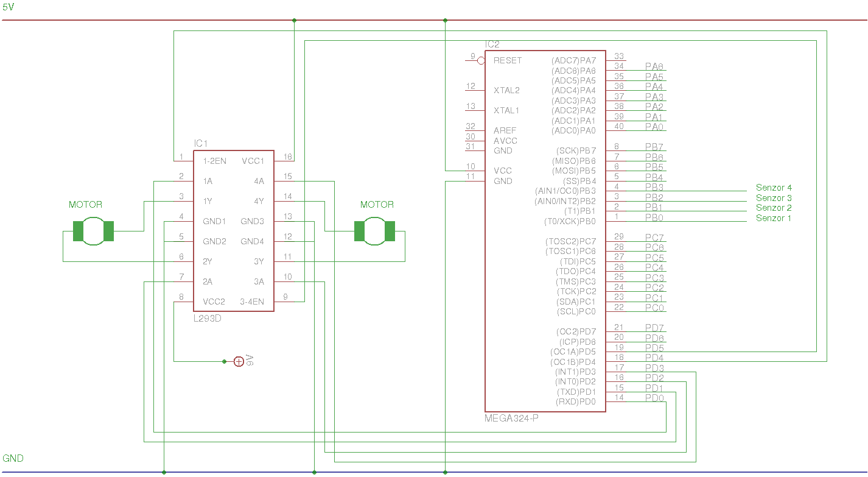Select the (ADC7)PA7 pin name
Viewport: 868px width, 477px height.
tap(573, 60)
